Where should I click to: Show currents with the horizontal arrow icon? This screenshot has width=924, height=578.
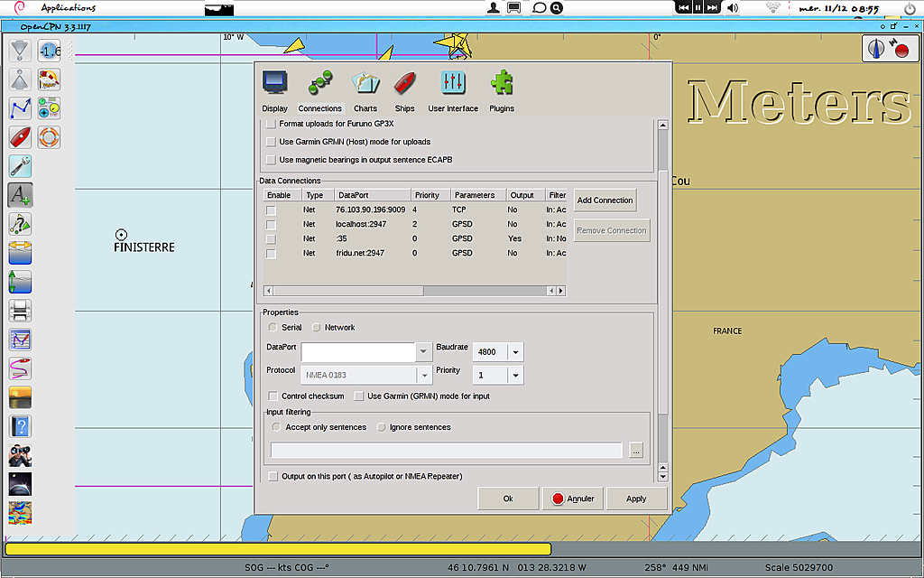click(x=20, y=253)
